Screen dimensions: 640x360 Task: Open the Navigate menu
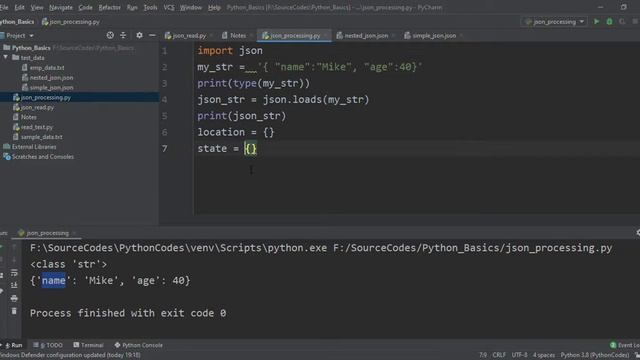point(61,7)
